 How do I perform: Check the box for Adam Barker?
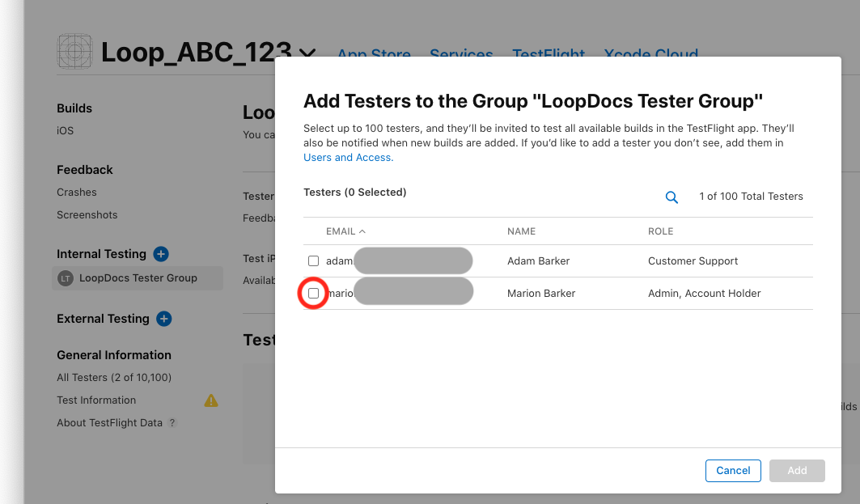314,261
